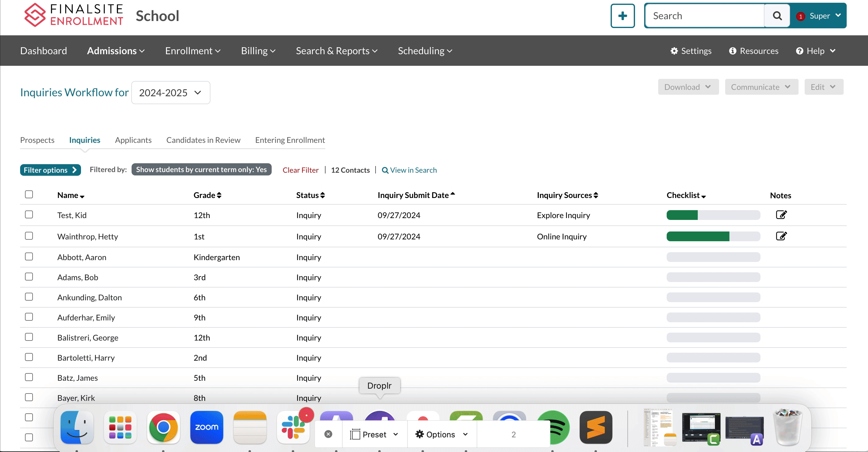
Task: Click the checklist progress bar for Wainthrop, Hetty
Action: (713, 236)
